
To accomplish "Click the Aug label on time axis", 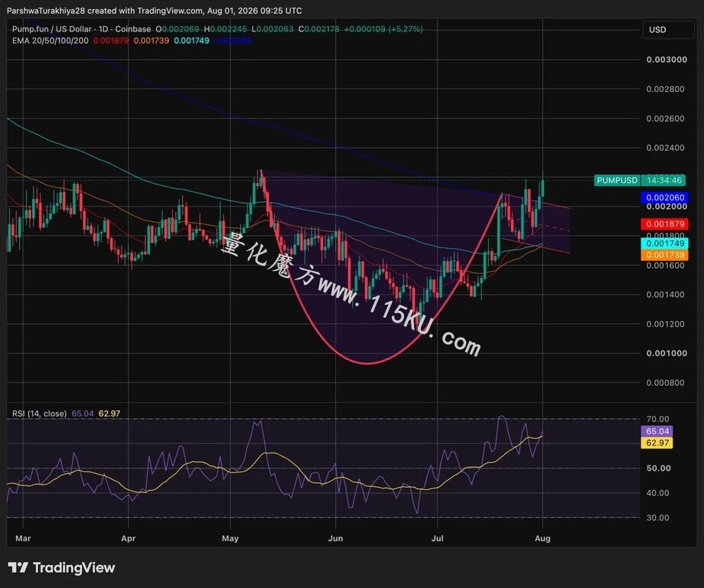I will click(543, 538).
